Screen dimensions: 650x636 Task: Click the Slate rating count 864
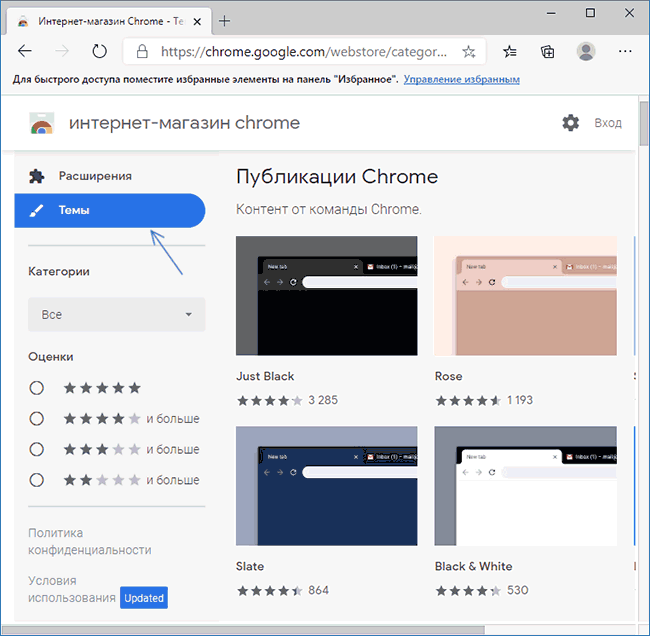pyautogui.click(x=318, y=590)
